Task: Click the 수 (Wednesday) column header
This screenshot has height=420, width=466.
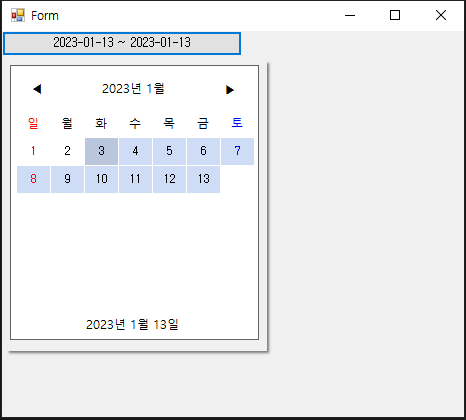Action: tap(135, 123)
